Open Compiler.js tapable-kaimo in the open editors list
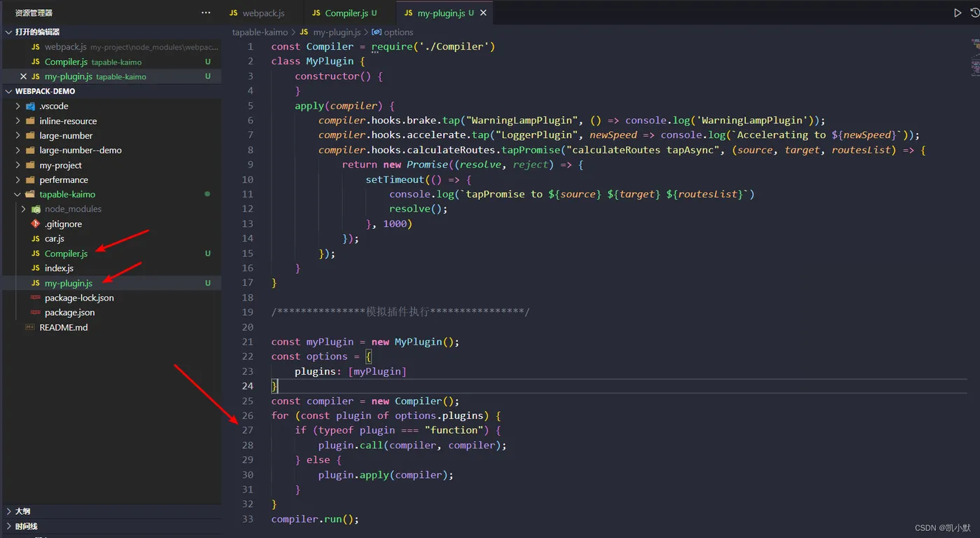 point(111,62)
